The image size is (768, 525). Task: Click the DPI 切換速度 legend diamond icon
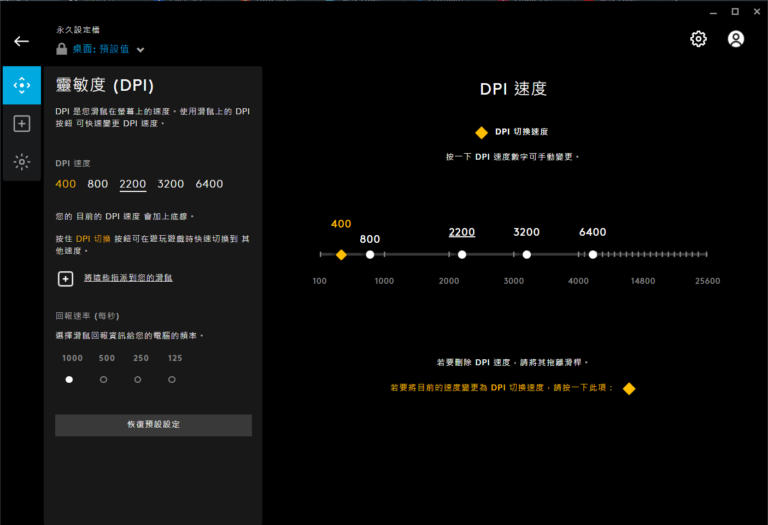[481, 133]
